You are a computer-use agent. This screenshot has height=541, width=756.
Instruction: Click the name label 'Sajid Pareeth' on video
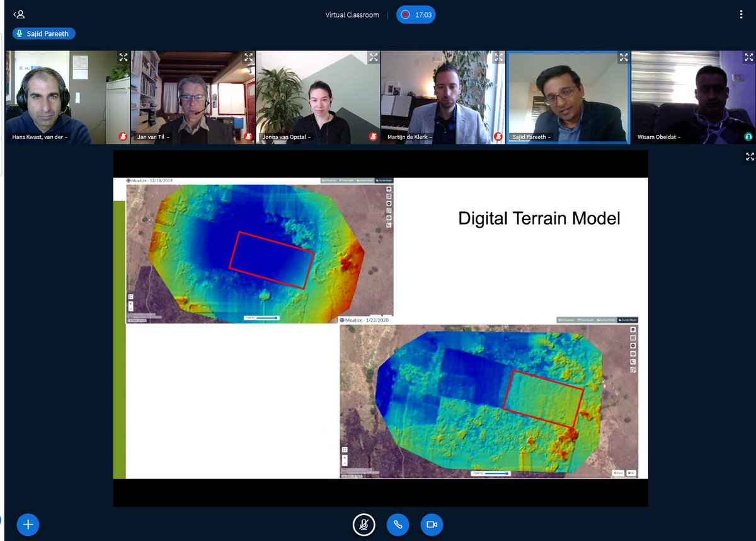click(x=532, y=137)
